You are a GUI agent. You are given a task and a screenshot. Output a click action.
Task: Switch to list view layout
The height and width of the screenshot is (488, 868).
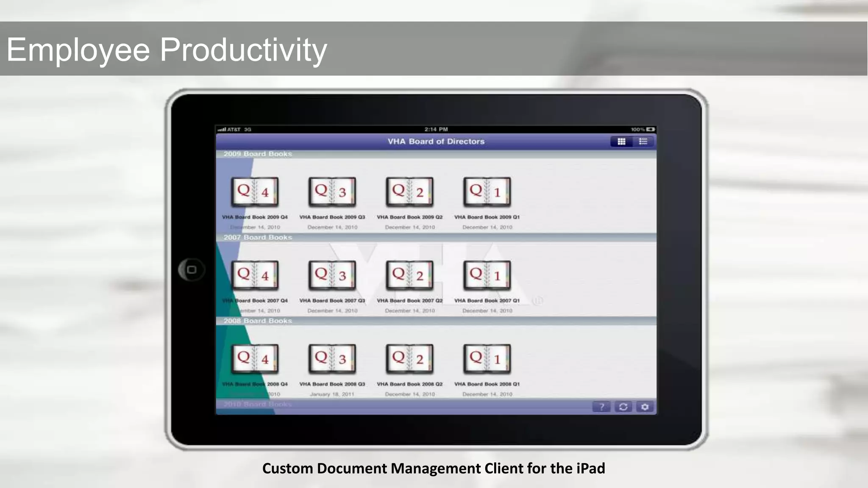(643, 141)
